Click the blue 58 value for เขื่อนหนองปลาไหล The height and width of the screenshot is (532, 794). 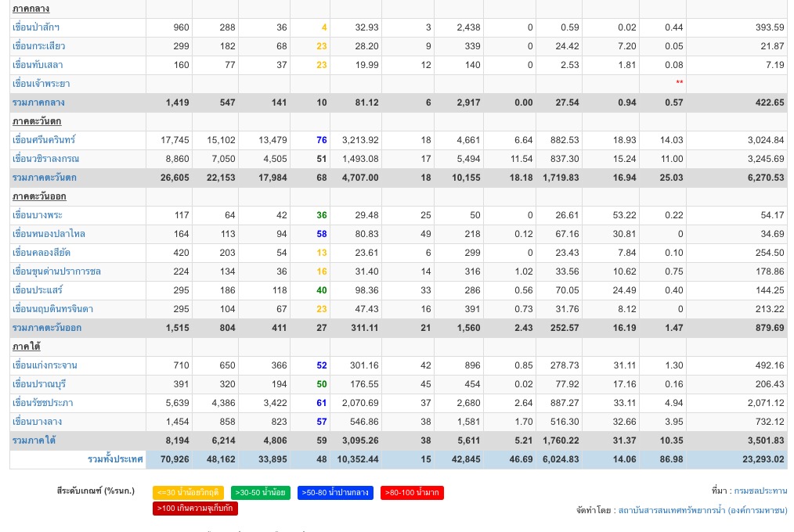point(322,234)
